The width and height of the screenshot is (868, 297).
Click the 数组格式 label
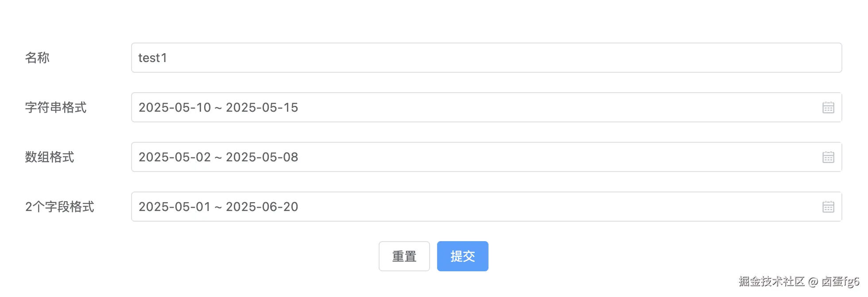point(50,157)
